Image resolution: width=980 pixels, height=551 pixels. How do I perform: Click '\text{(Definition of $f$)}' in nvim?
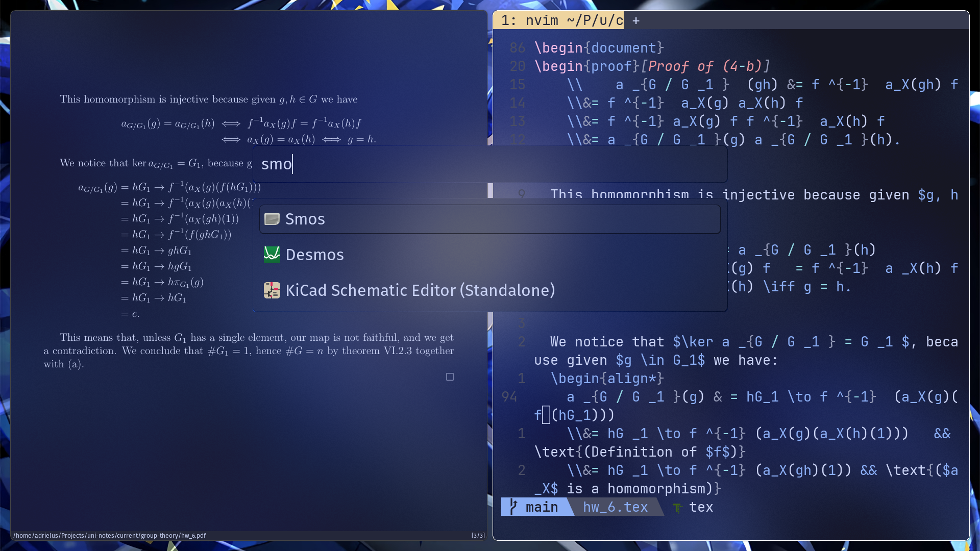point(640,452)
